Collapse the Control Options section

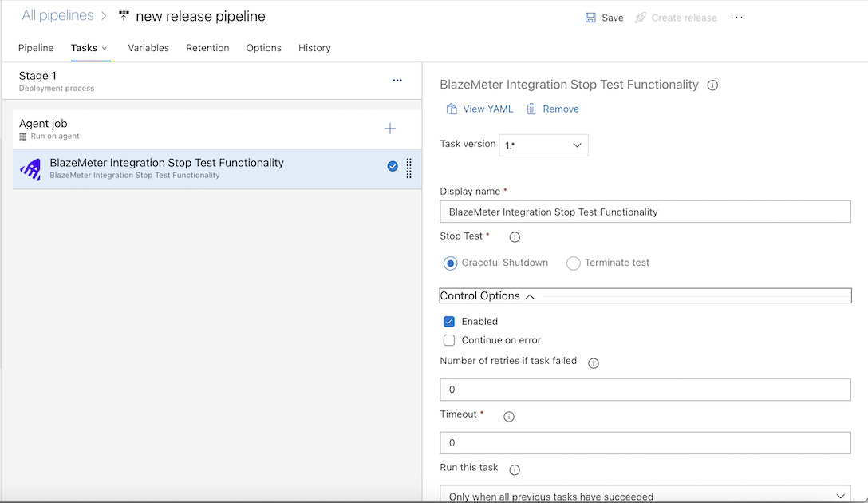click(529, 295)
